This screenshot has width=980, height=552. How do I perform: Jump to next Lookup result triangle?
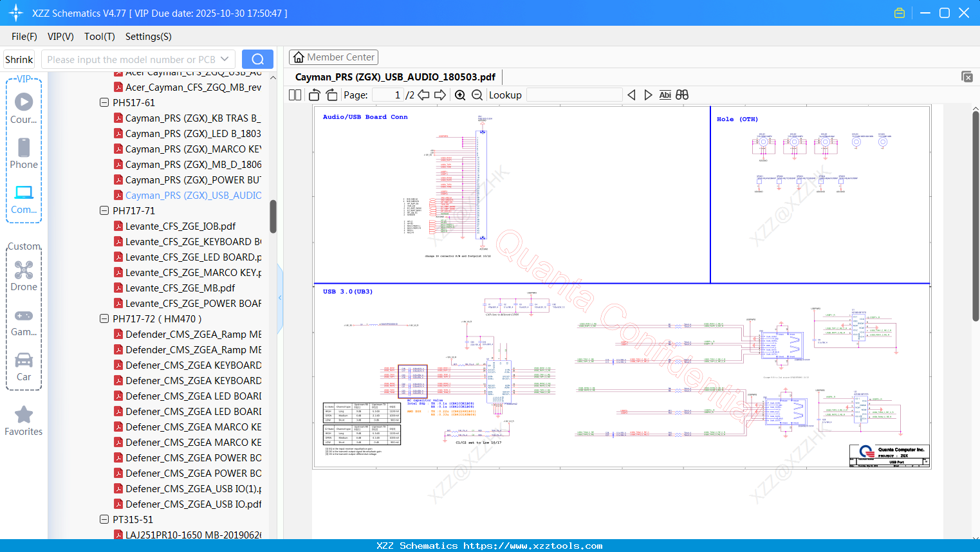click(648, 95)
